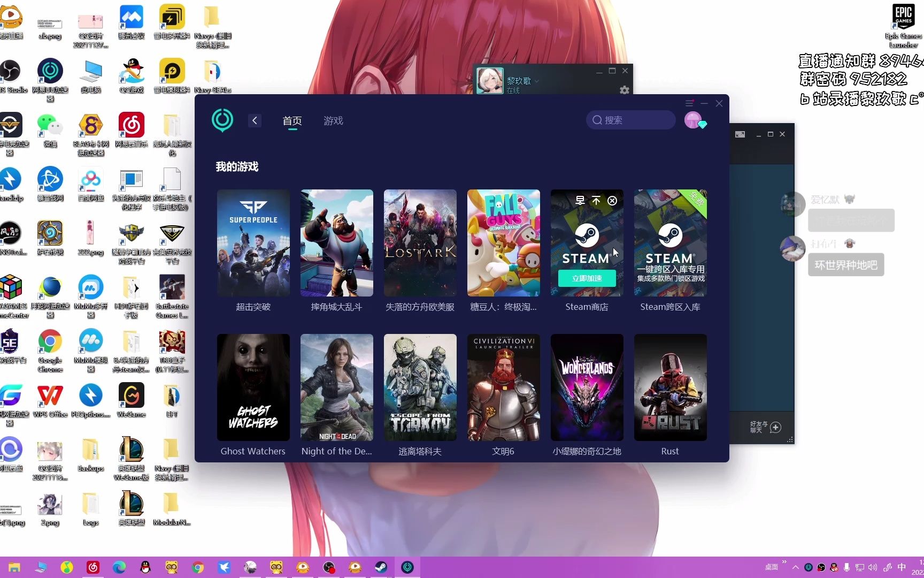Open the WPS Office desktop icon
The image size is (924, 578).
pyautogui.click(x=50, y=400)
